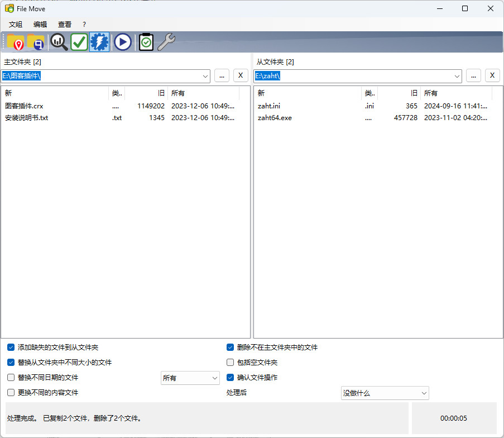Sort master list by 旧 column header

[x=146, y=93]
